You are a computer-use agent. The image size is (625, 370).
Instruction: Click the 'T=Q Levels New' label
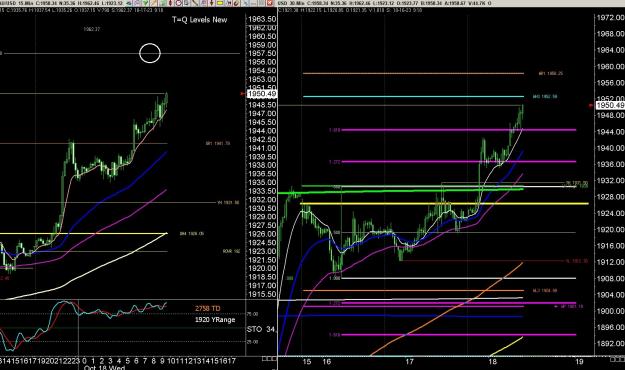point(200,20)
